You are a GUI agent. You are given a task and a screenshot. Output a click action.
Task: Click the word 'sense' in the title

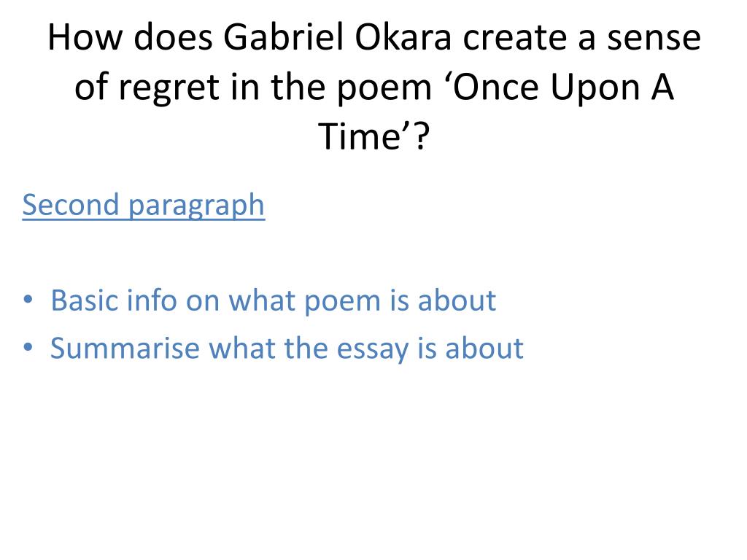[x=654, y=38]
